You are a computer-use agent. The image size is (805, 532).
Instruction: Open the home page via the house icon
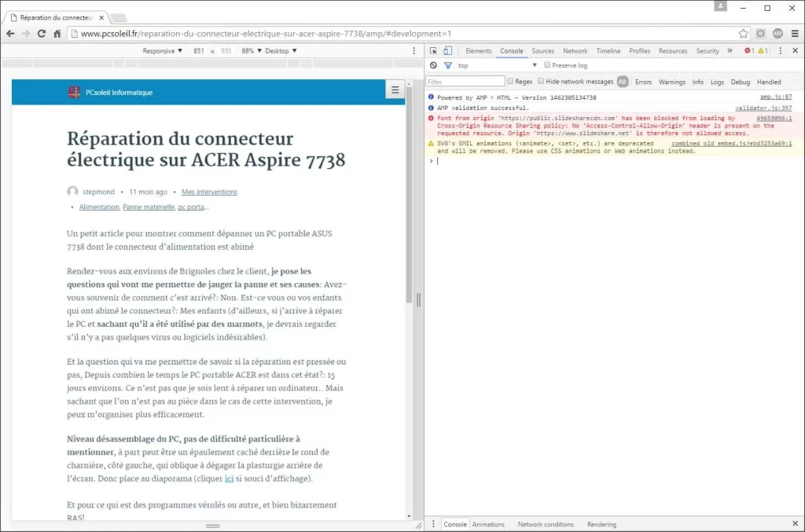(57, 34)
